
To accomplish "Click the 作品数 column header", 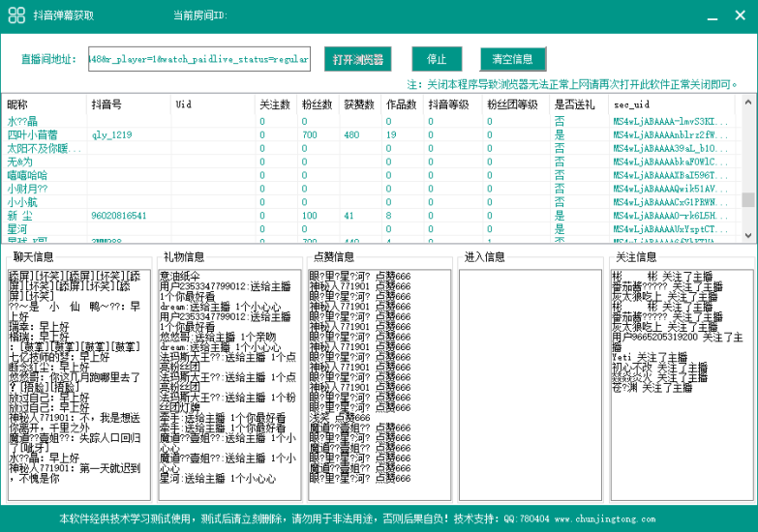I will [402, 104].
